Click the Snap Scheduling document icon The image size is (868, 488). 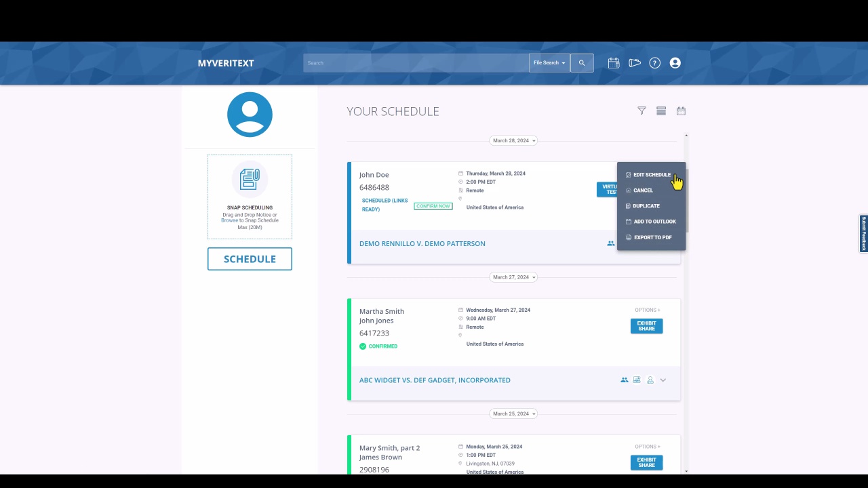point(250,179)
